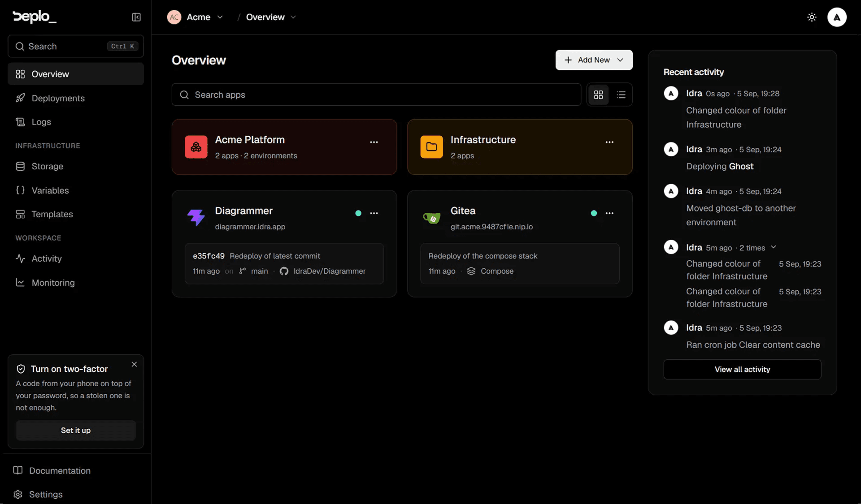Image resolution: width=861 pixels, height=504 pixels.
Task: Click Compose stack icon label
Action: [x=490, y=271]
